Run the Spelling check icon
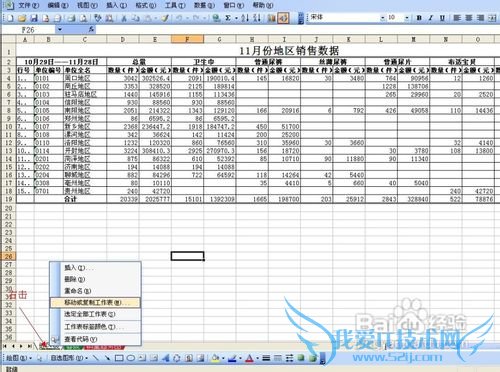 pyautogui.click(x=98, y=18)
